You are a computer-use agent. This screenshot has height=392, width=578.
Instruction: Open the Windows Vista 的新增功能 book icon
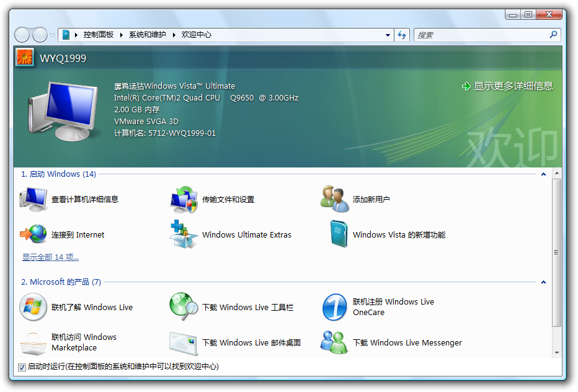(339, 233)
